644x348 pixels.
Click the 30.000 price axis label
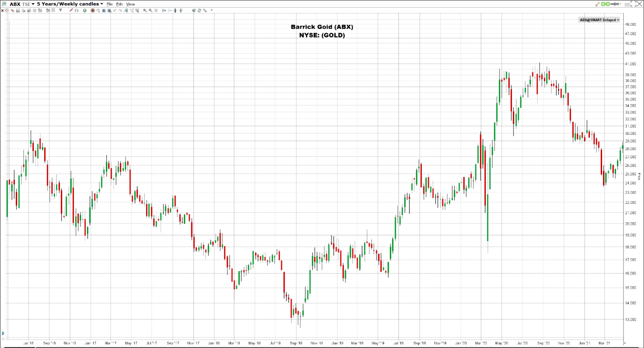[631, 133]
